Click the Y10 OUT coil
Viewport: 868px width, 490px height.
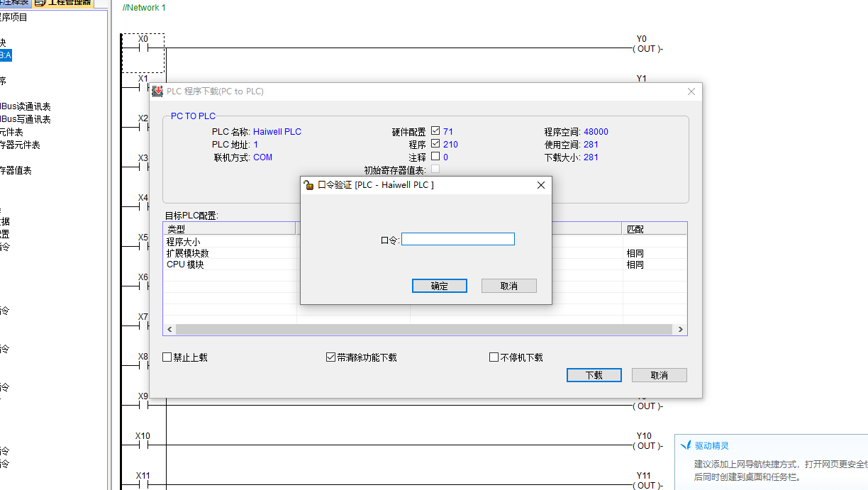pos(646,446)
